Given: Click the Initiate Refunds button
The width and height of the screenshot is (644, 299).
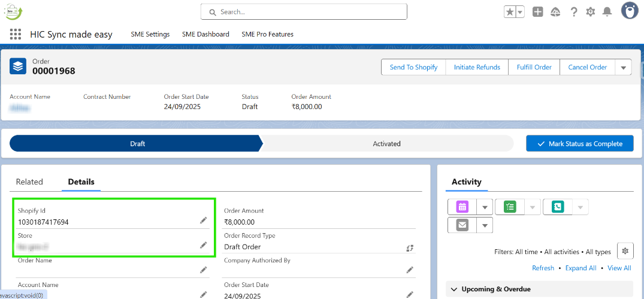Looking at the screenshot, I should (477, 67).
